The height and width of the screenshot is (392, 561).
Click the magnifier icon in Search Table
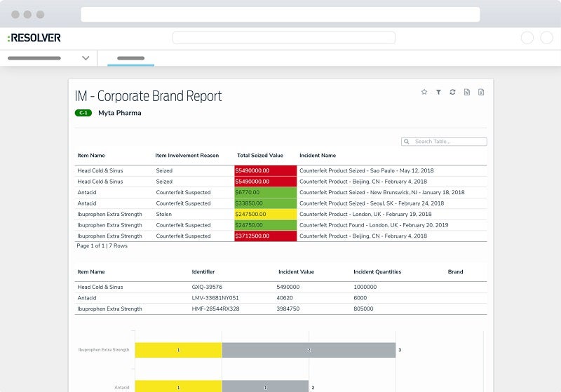[407, 142]
